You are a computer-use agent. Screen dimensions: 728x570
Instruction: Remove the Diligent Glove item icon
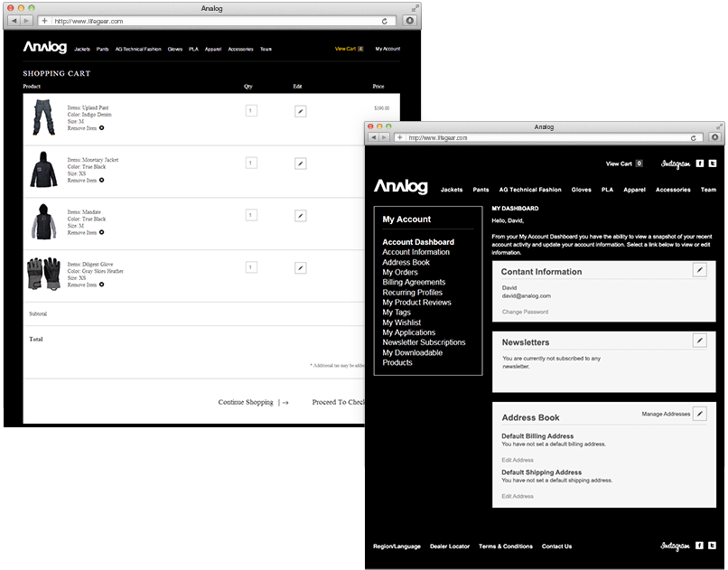tap(102, 285)
